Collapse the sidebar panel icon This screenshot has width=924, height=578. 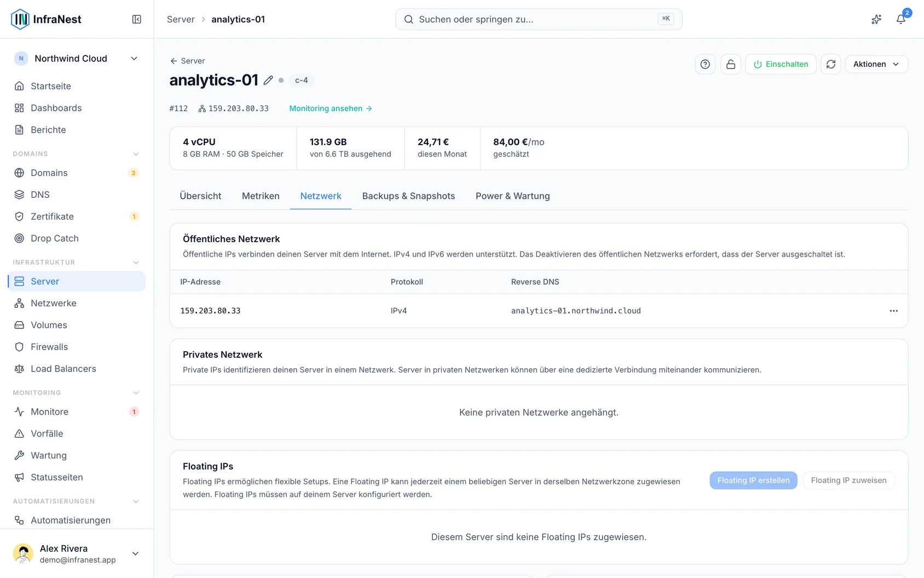pyautogui.click(x=137, y=19)
